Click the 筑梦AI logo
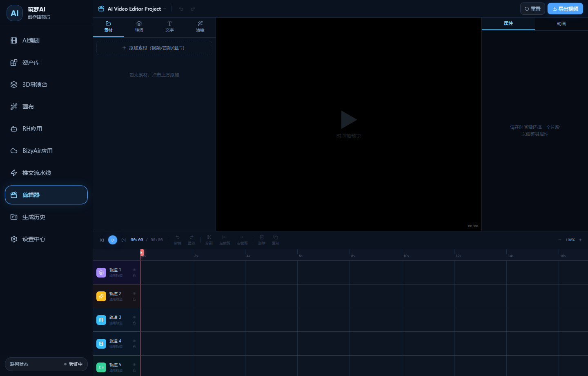Screen dimensions: 588x376 [x=15, y=13]
